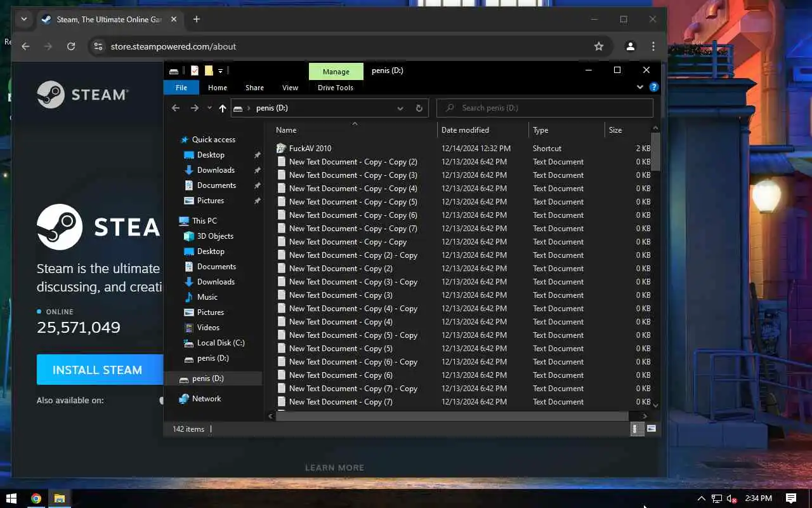Show hidden system tray icons chevron
This screenshot has height=508, width=812.
click(701, 498)
